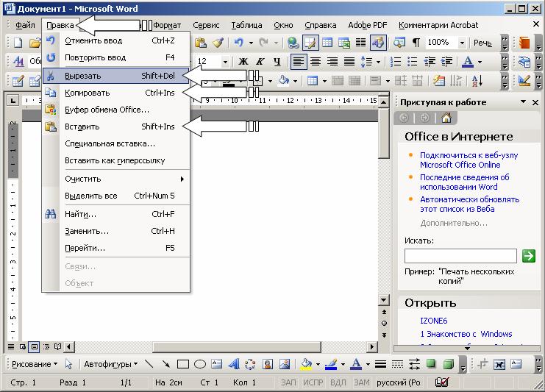This screenshot has width=545, height=392.
Task: Click the Open folder toolbar icon
Action: [35, 43]
